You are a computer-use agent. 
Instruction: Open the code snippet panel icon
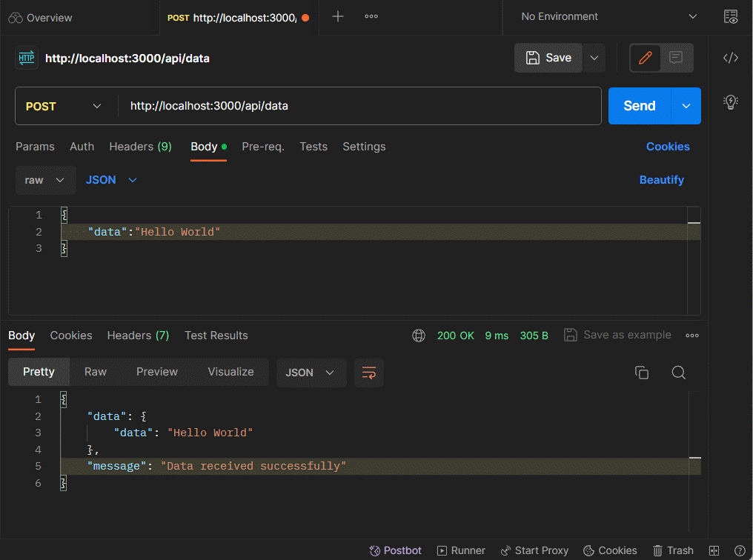coord(730,58)
